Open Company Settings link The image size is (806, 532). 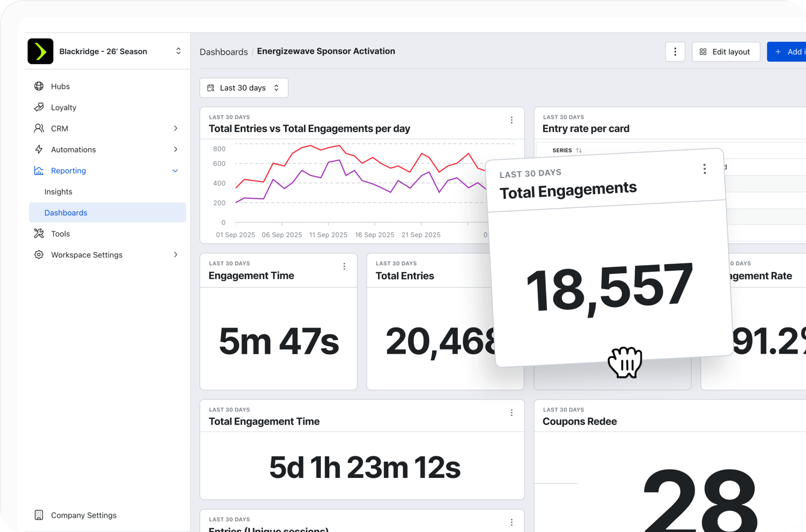tap(83, 515)
